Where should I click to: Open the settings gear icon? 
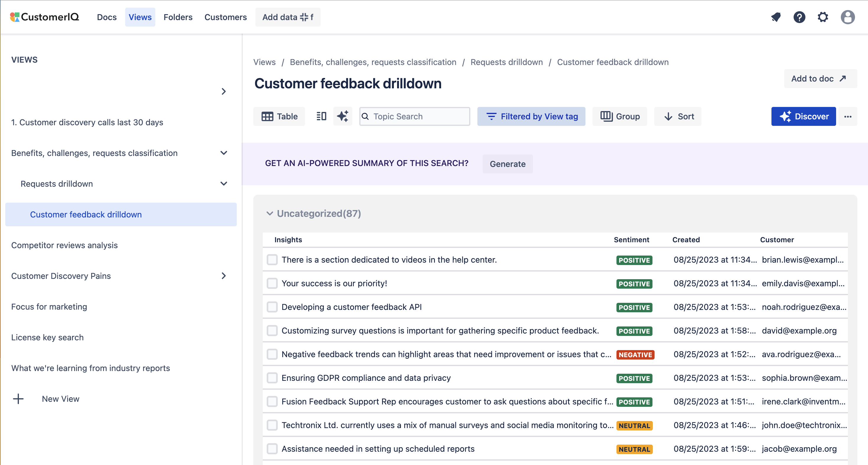(x=823, y=17)
